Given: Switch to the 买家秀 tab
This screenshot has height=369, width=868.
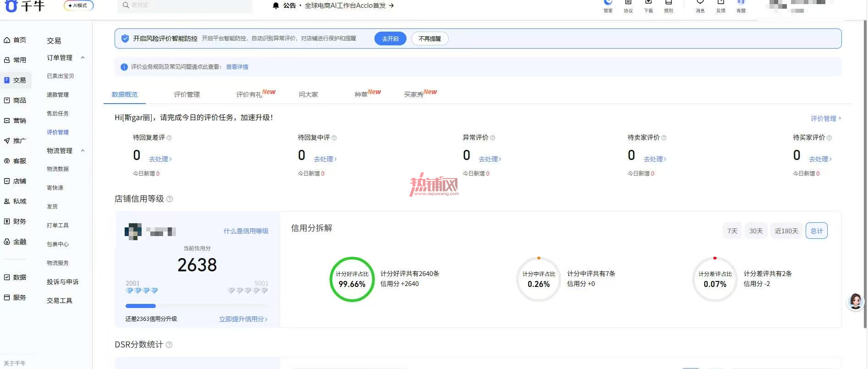Looking at the screenshot, I should pyautogui.click(x=420, y=94).
